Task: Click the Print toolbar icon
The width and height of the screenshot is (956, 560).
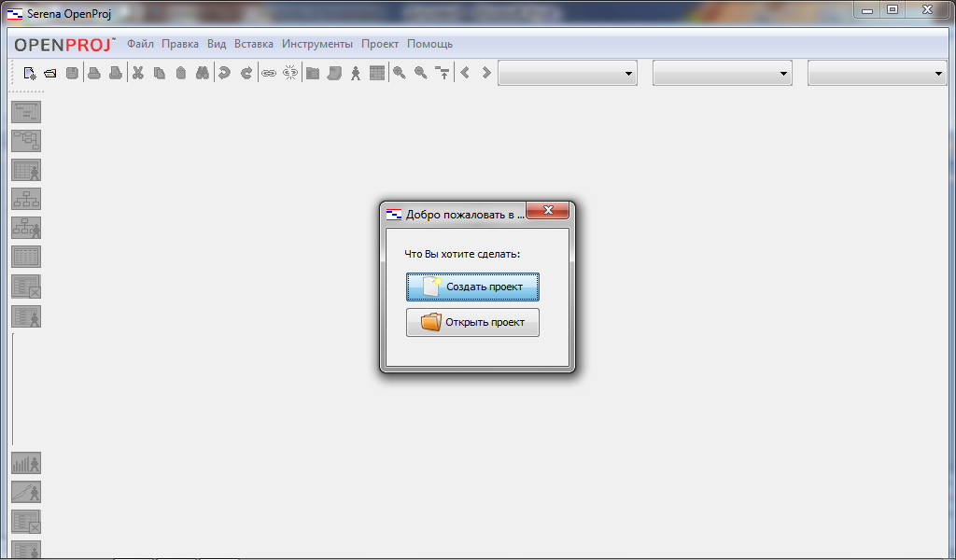Action: pyautogui.click(x=94, y=73)
